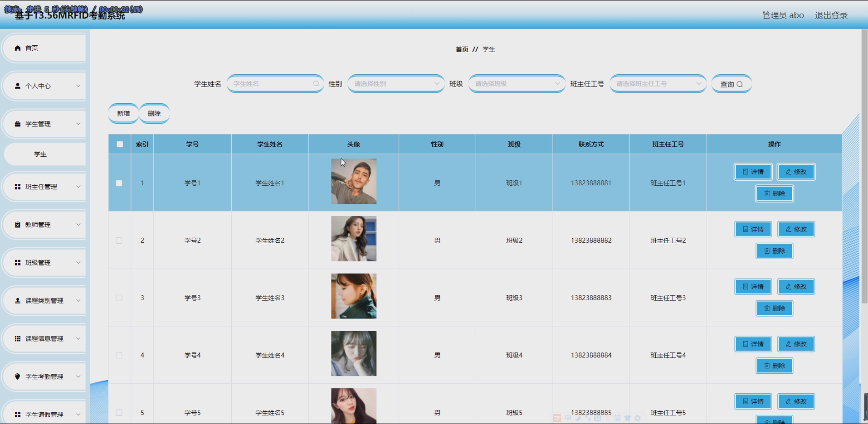Click 详情 icon for 学号1 row
Image resolution: width=868 pixels, height=424 pixels.
coord(746,172)
